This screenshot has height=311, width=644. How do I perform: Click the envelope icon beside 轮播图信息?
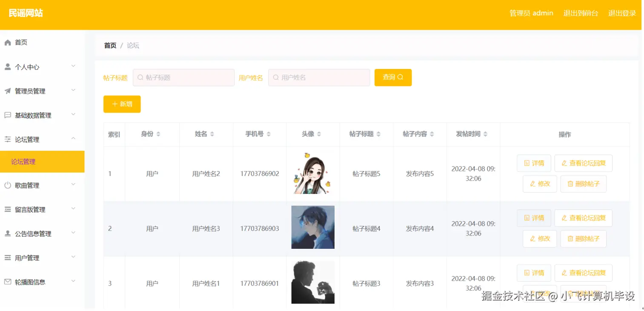pyautogui.click(x=8, y=282)
